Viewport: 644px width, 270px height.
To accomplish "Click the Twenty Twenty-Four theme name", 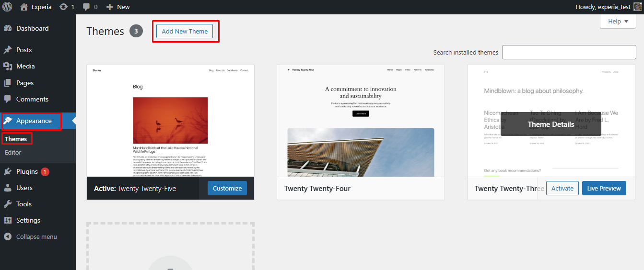I will coord(317,189).
